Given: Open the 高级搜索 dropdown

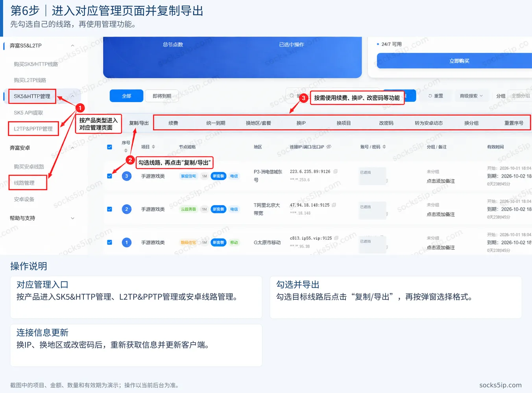Looking at the screenshot, I should coord(471,96).
